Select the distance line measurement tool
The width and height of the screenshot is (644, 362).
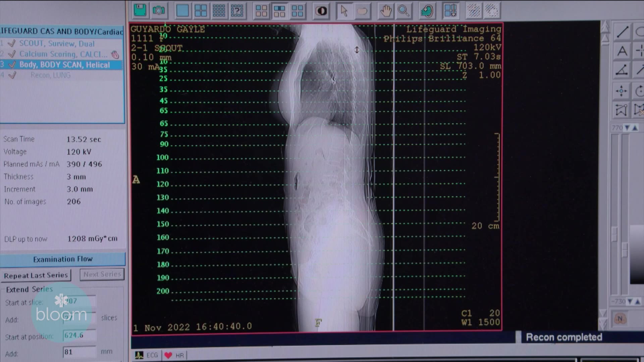pos(623,32)
